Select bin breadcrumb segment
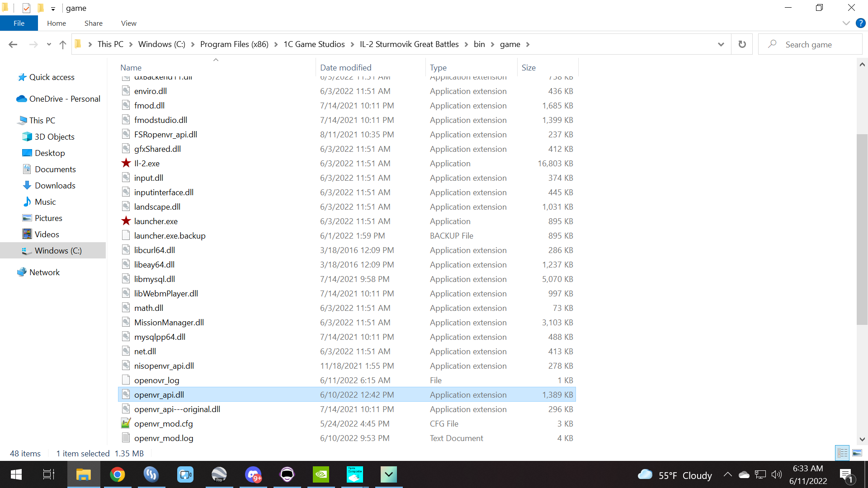The height and width of the screenshot is (488, 868). 479,44
